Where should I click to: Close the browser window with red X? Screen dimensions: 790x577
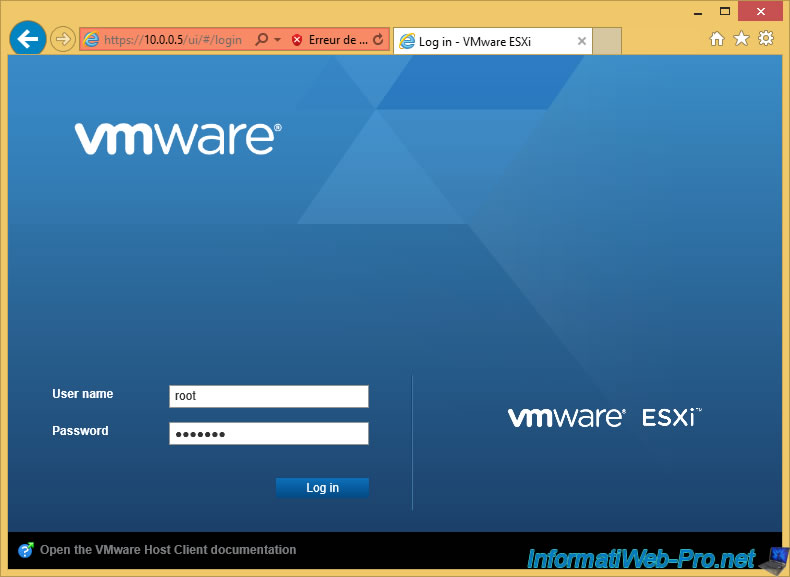click(761, 11)
